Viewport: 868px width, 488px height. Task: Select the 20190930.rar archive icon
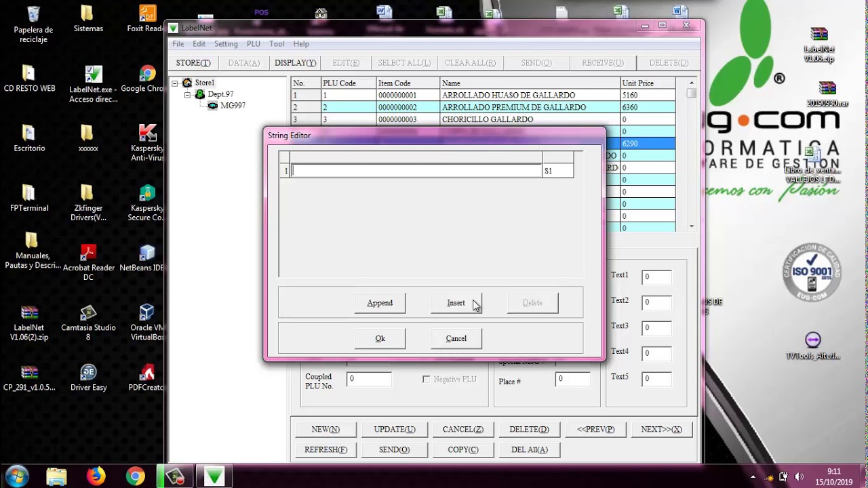click(x=827, y=94)
